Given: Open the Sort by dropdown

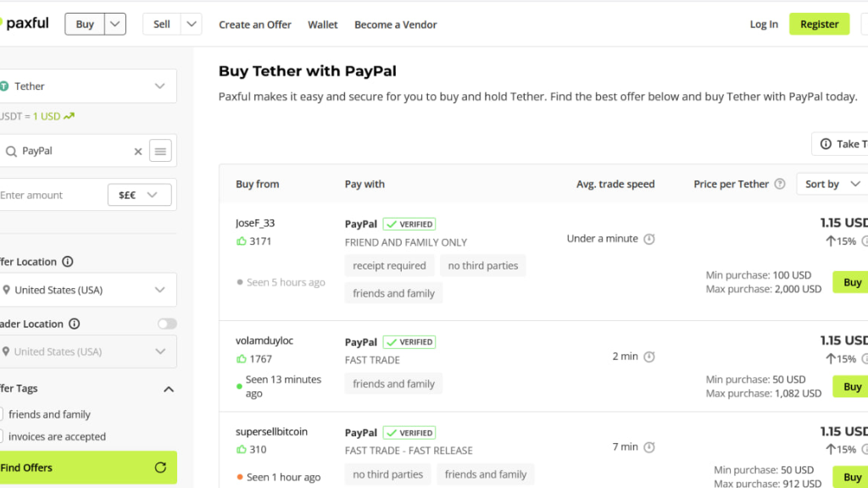Looking at the screenshot, I should coord(832,184).
